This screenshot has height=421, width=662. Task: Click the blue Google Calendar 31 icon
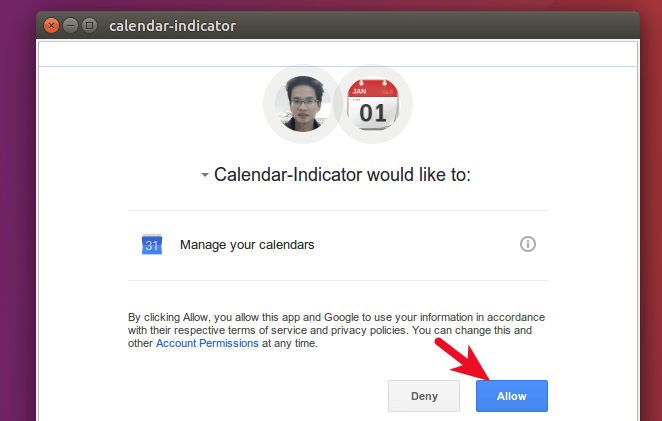(152, 244)
